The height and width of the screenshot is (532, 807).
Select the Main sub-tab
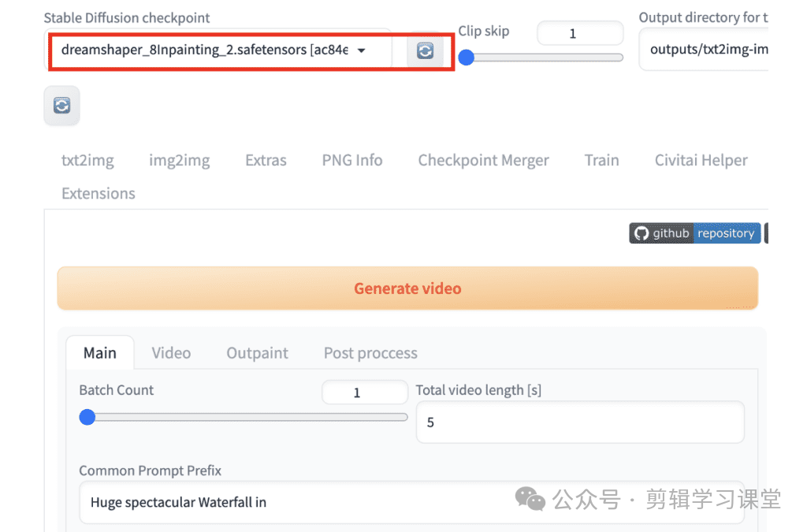(x=100, y=353)
